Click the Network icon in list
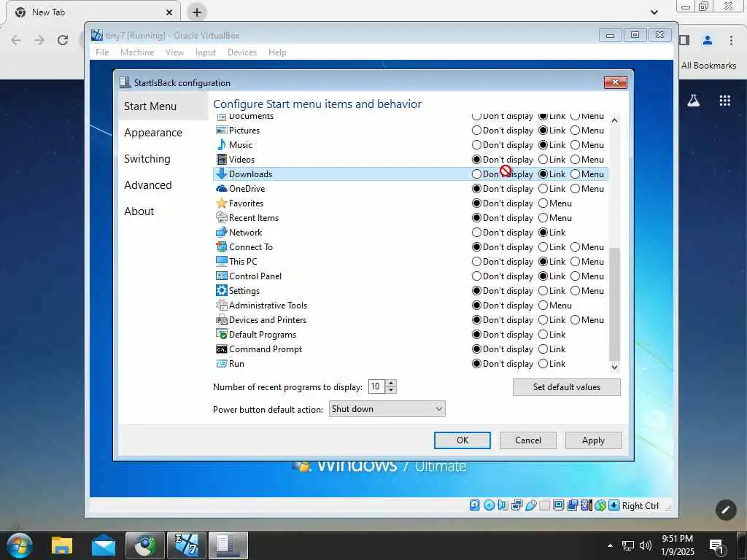The image size is (747, 560). pos(222,233)
